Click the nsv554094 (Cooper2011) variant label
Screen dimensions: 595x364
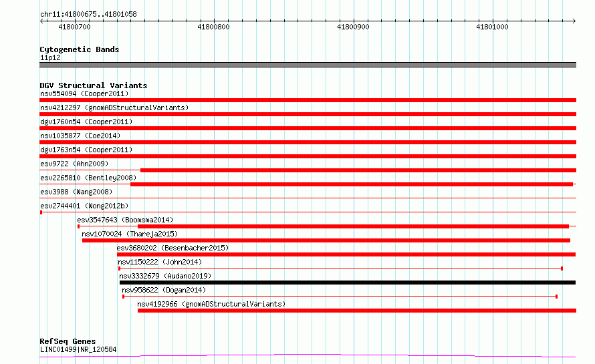click(x=84, y=94)
